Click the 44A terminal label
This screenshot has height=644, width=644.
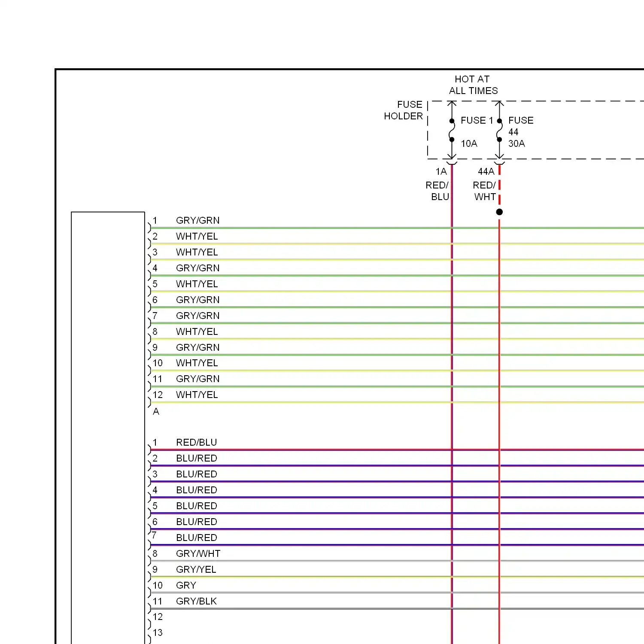(486, 171)
